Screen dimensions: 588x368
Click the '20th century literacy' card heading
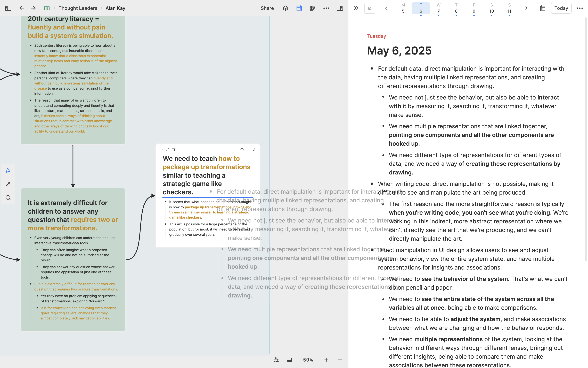(x=70, y=27)
